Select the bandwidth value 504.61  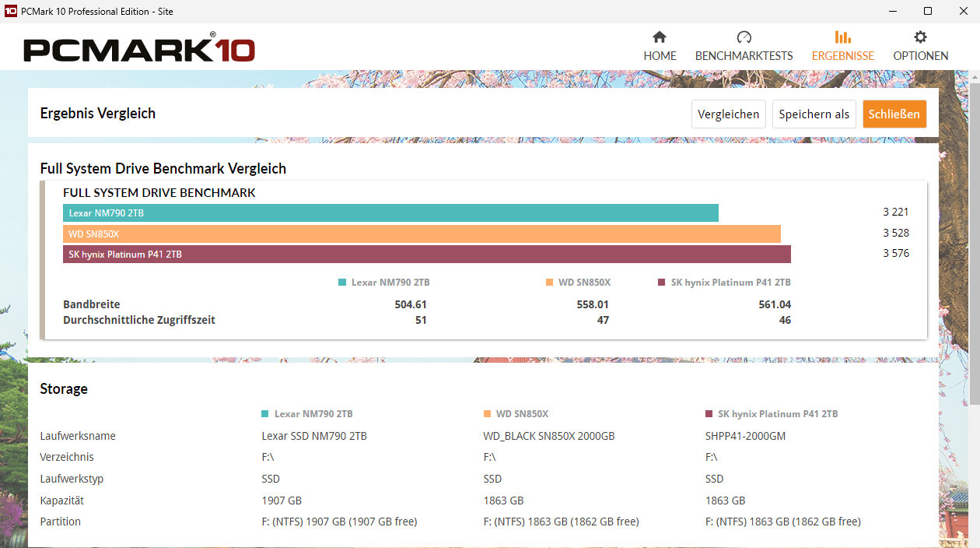click(x=411, y=304)
